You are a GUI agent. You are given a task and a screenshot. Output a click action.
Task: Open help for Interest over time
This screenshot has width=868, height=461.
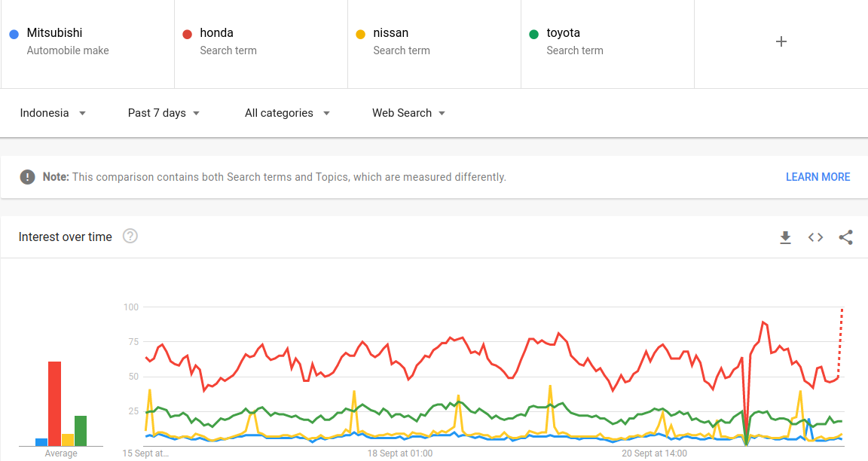(x=130, y=237)
